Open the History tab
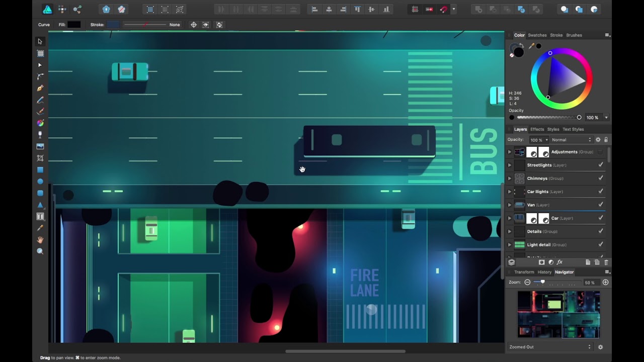This screenshot has width=644, height=362. tap(544, 272)
